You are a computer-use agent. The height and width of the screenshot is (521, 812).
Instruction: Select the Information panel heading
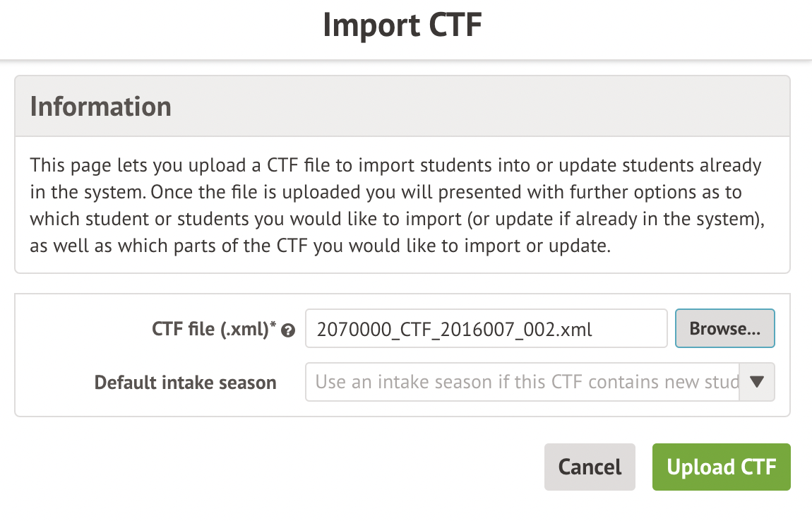point(101,106)
